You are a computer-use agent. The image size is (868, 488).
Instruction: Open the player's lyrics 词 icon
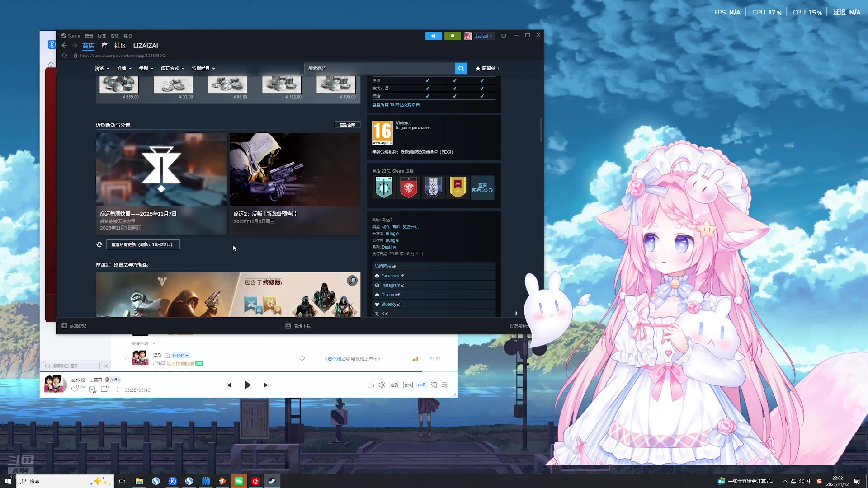pyautogui.click(x=434, y=385)
